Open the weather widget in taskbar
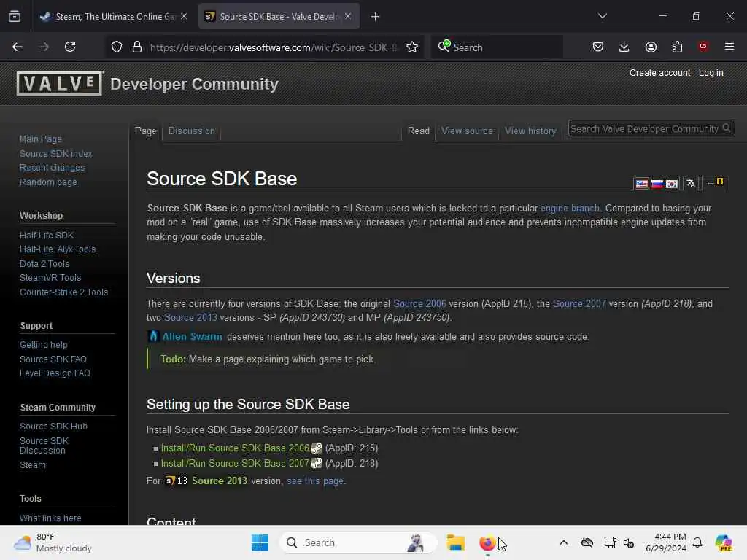This screenshot has width=747, height=560. tap(53, 542)
